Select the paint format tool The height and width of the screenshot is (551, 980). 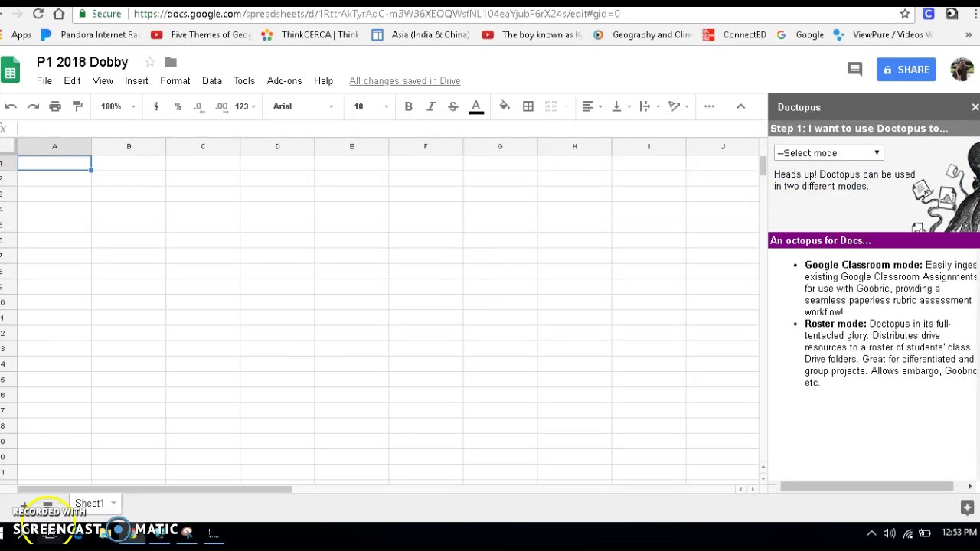(77, 106)
